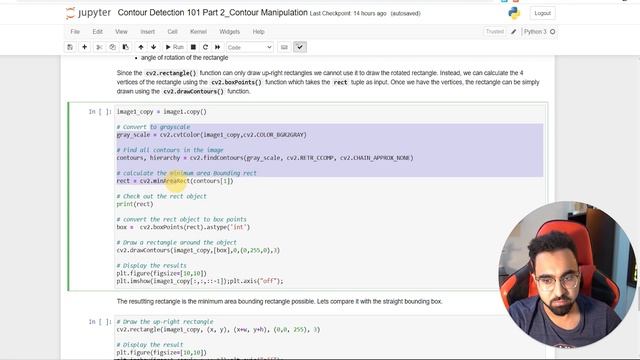Click the pencil edit icon near Trusted

pos(514,31)
